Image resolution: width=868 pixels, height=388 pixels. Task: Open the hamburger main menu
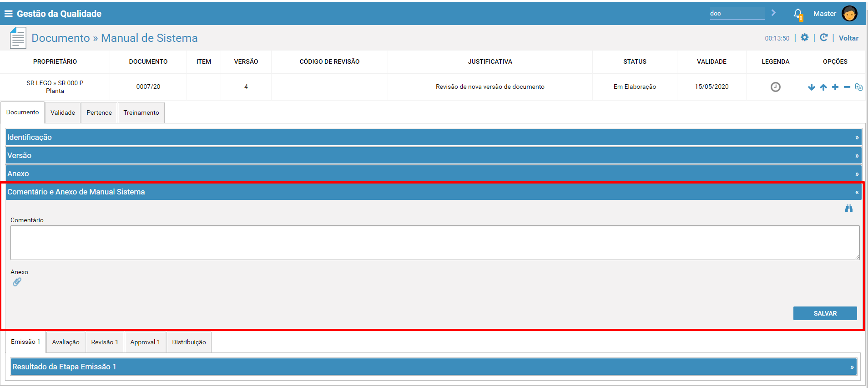tap(8, 14)
